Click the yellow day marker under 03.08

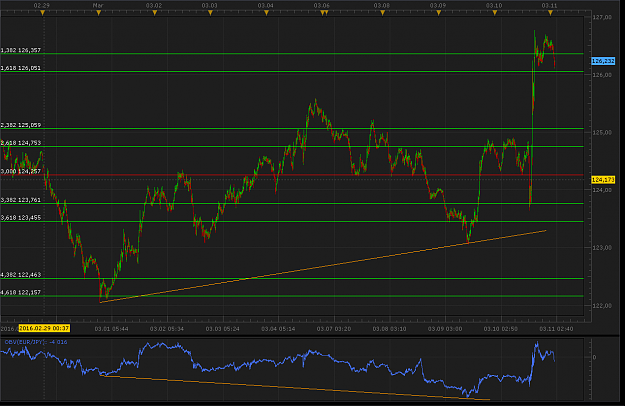pos(382,13)
